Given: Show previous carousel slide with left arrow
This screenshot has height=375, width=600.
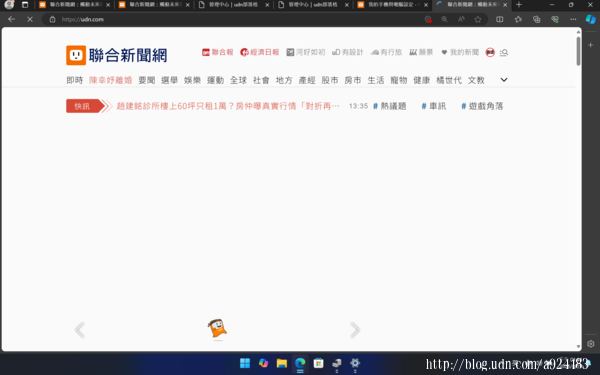Looking at the screenshot, I should (80, 330).
